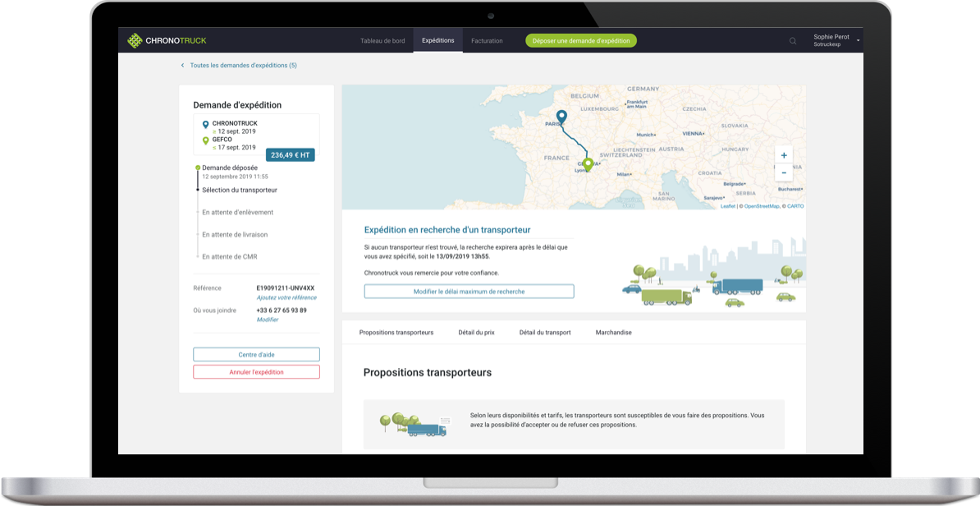Cancel shipment via Annuler l'expédition
The image size is (980, 506).
coord(256,371)
